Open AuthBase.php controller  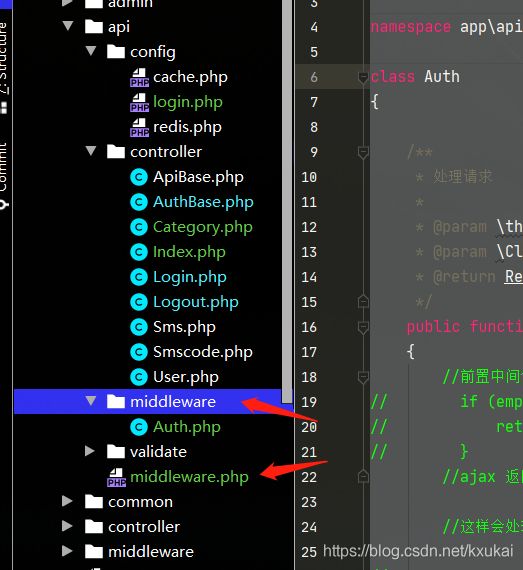coord(203,202)
